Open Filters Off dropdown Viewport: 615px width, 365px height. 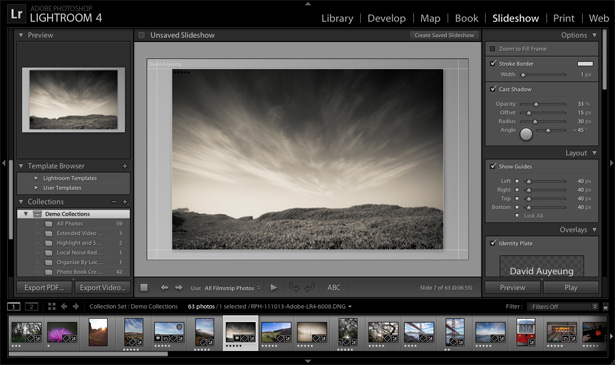click(x=562, y=307)
